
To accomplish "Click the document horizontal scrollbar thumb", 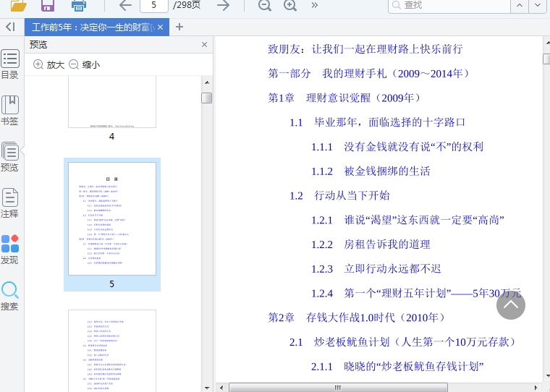I will pyautogui.click(x=338, y=388).
